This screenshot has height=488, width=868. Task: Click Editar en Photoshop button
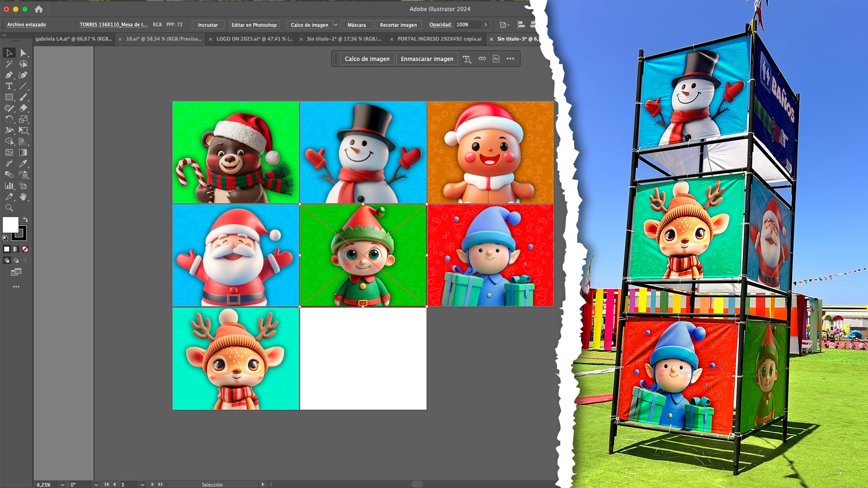[254, 25]
